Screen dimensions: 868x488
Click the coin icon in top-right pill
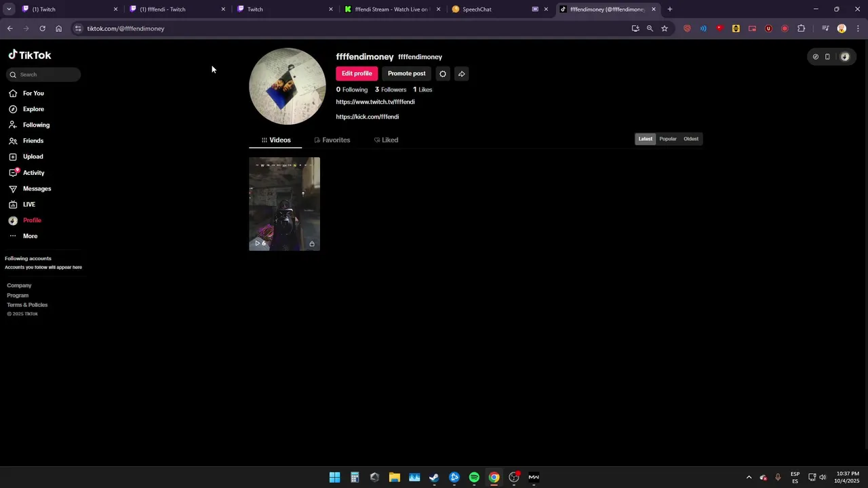point(815,57)
